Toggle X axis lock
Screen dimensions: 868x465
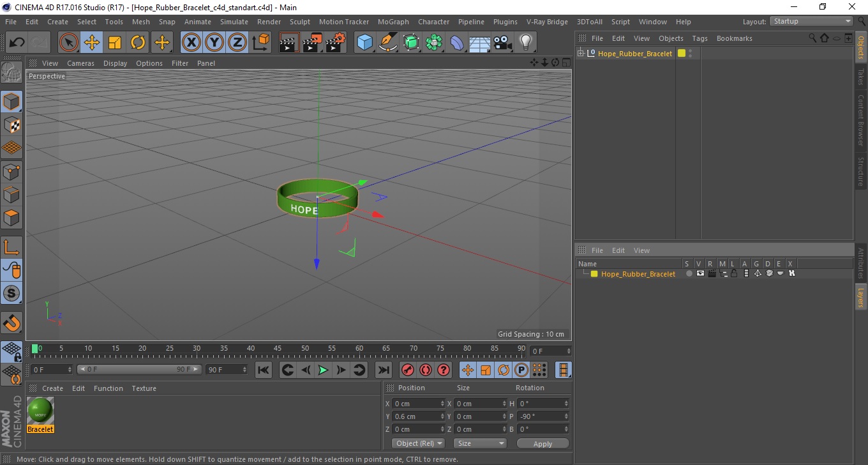(191, 43)
